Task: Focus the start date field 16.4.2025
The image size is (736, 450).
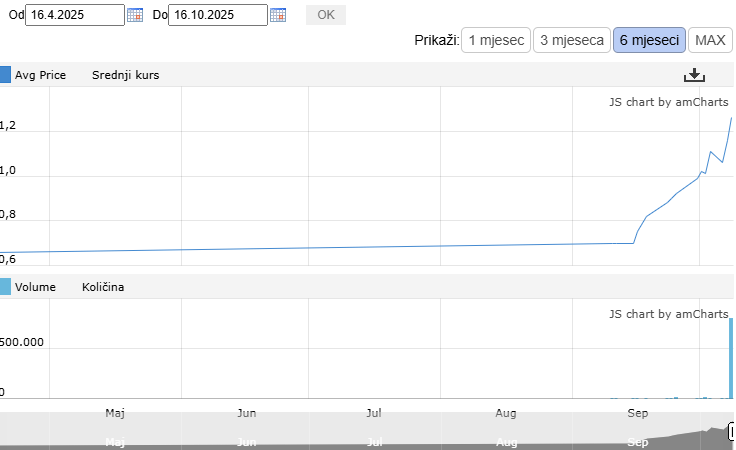Action: pos(75,15)
